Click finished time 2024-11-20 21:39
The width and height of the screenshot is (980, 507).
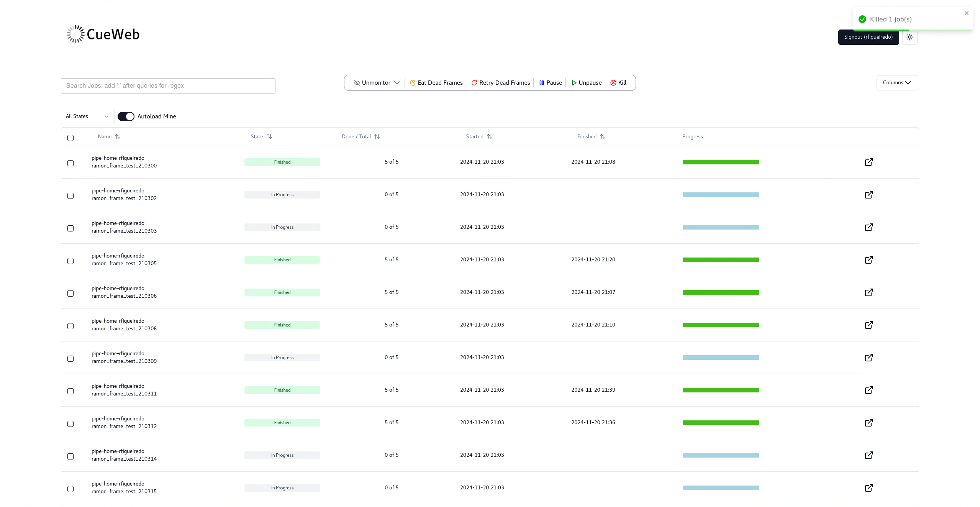(x=593, y=390)
